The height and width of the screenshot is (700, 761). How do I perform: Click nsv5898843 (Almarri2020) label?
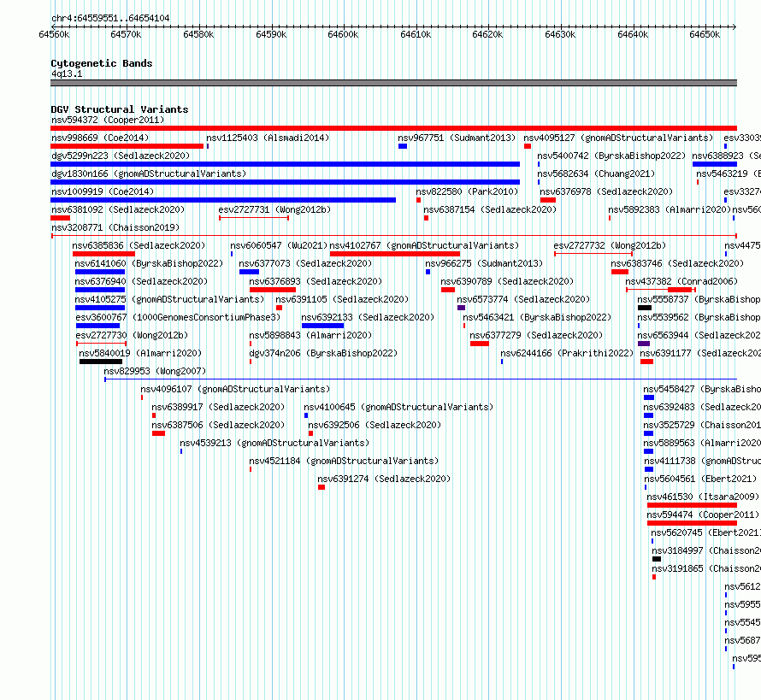[x=310, y=335]
